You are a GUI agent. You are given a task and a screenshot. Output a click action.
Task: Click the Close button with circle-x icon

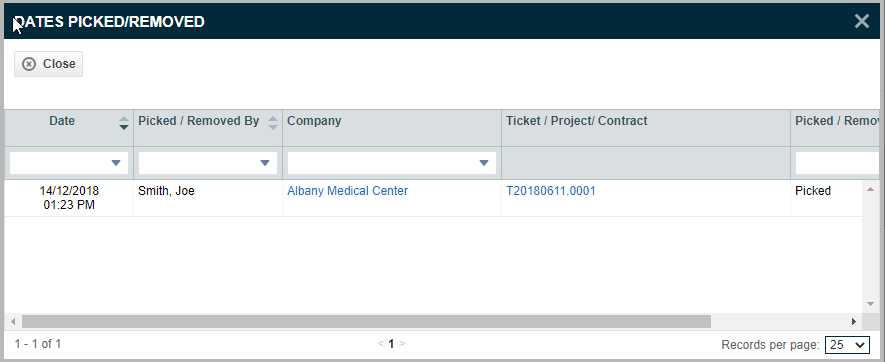(x=49, y=64)
